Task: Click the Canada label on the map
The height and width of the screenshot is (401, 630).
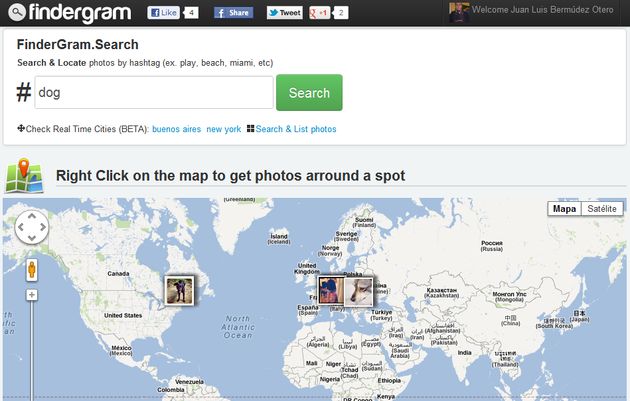Action: coord(118,274)
